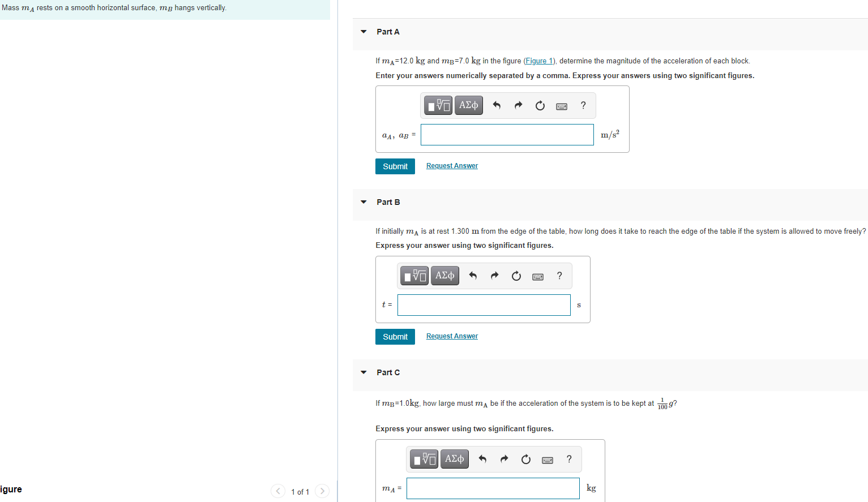Redo the entry in Part B toolbar
This screenshot has width=868, height=502.
[x=494, y=276]
